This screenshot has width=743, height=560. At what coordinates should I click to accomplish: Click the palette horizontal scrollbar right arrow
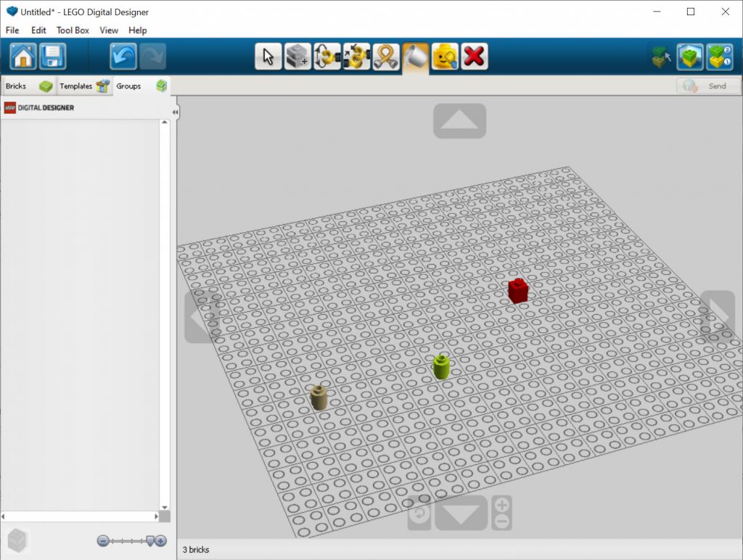[156, 516]
